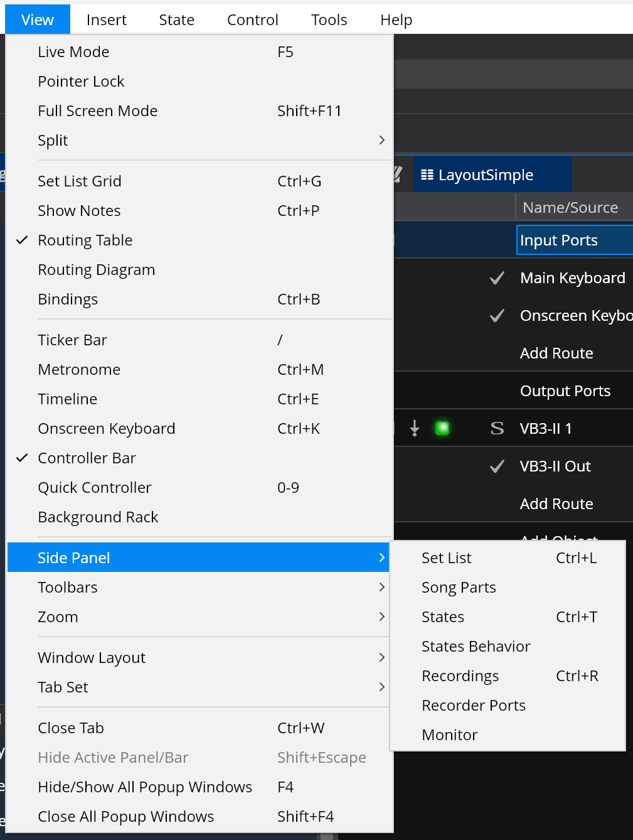
Task: Choose Recordings in the Side Panel submenu
Action: pyautogui.click(x=460, y=676)
